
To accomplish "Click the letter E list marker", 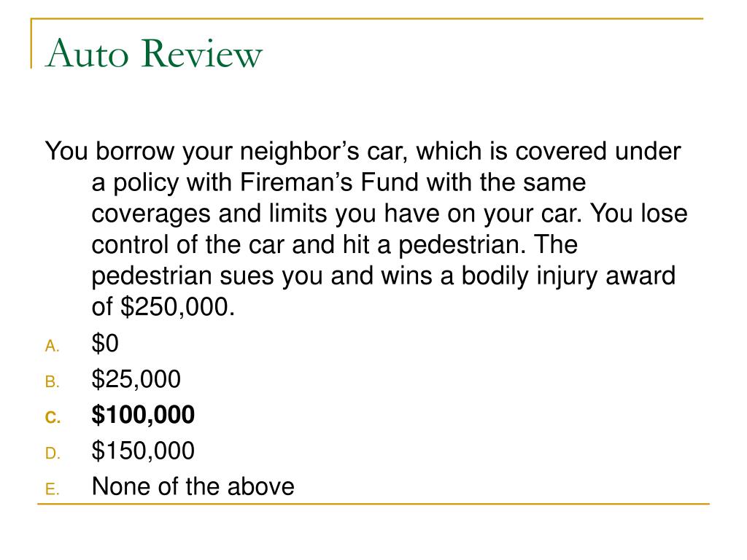I will pos(52,489).
